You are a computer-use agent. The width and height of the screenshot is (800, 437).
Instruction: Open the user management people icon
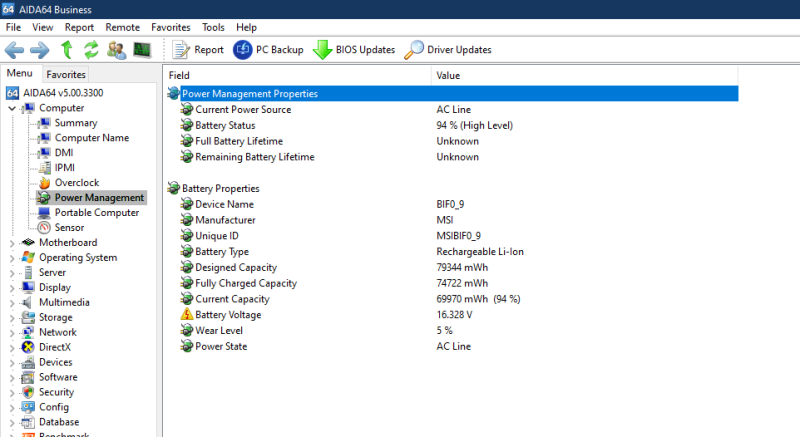(117, 50)
